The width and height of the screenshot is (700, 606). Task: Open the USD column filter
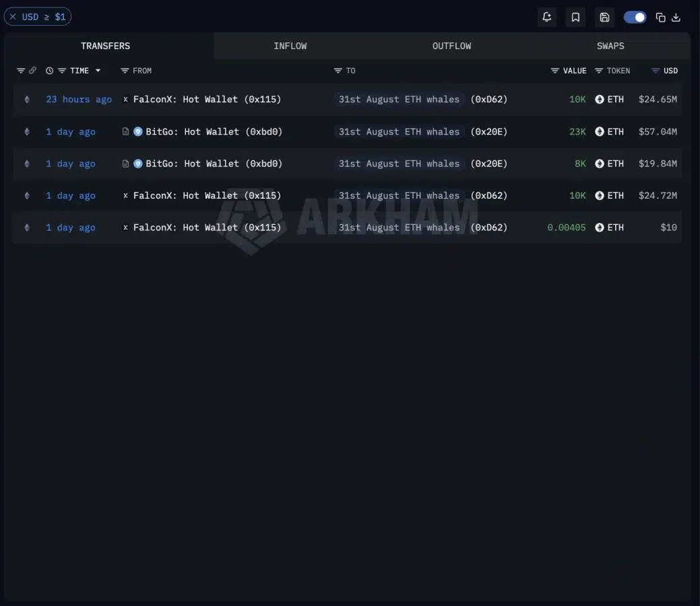[x=655, y=71]
